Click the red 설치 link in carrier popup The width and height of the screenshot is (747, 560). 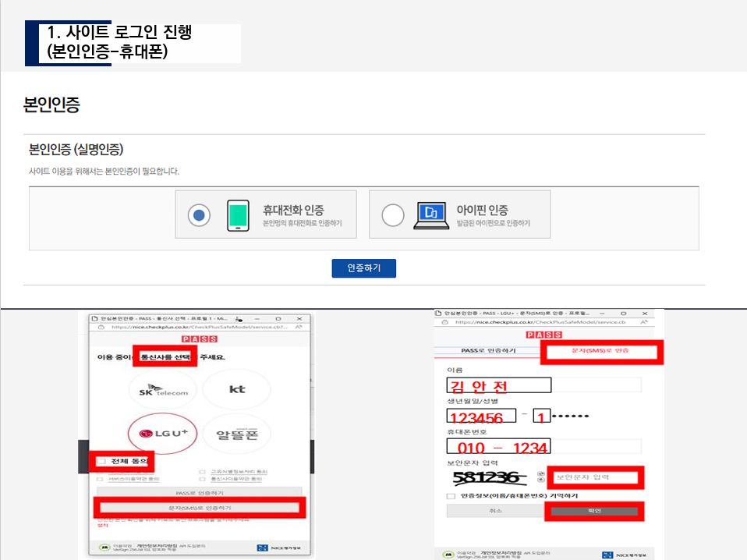pos(102,525)
